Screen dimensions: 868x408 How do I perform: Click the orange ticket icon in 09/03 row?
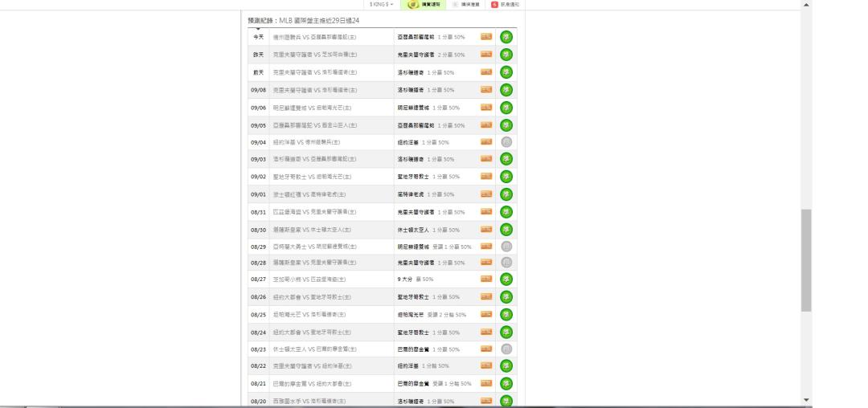[x=486, y=159]
